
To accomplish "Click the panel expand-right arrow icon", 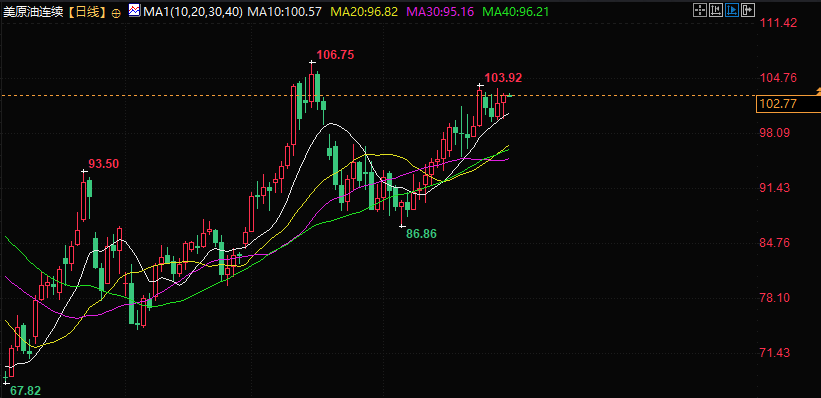I will pos(748,9).
